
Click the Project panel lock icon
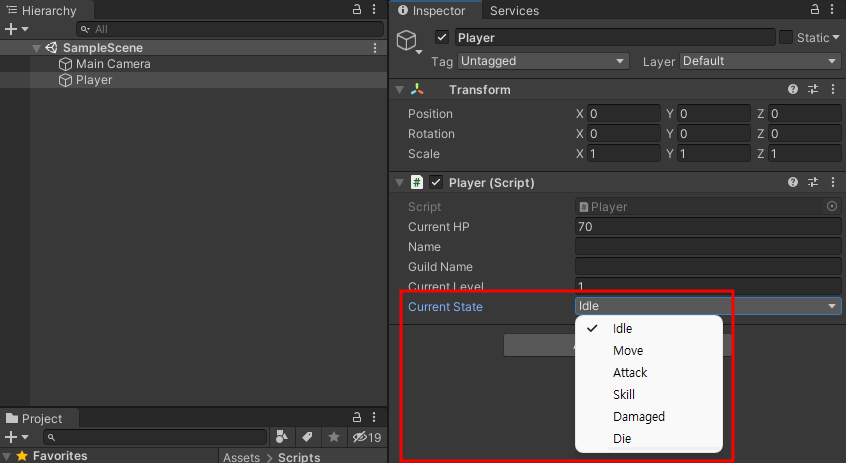[357, 417]
